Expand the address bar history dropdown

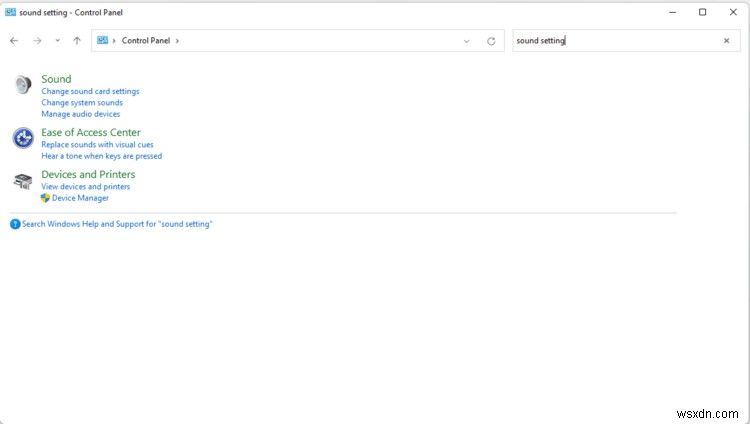click(466, 41)
